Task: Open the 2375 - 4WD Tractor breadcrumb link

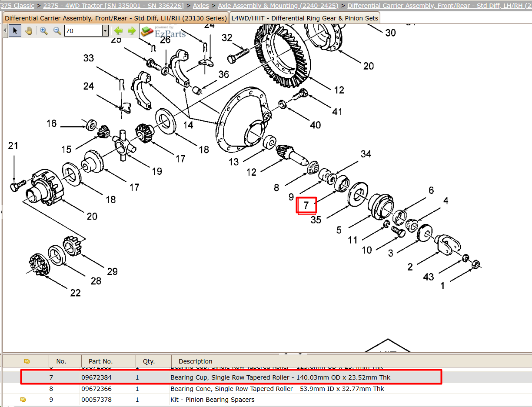Action: click(113, 6)
